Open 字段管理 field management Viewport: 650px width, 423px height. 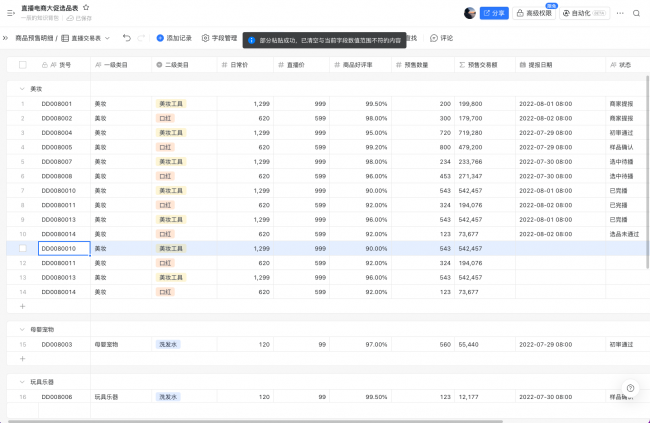[x=219, y=38]
